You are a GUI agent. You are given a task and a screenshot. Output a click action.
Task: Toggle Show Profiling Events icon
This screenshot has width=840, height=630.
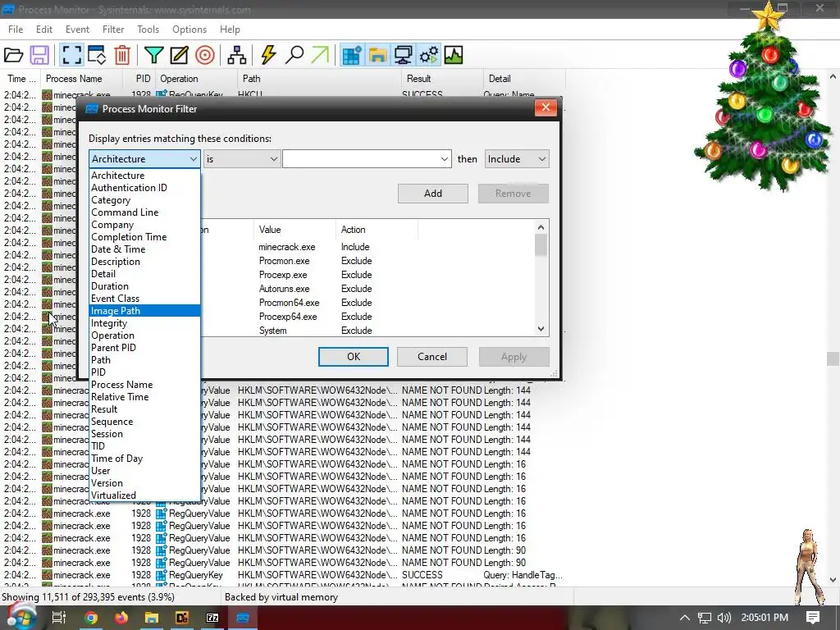(x=454, y=55)
